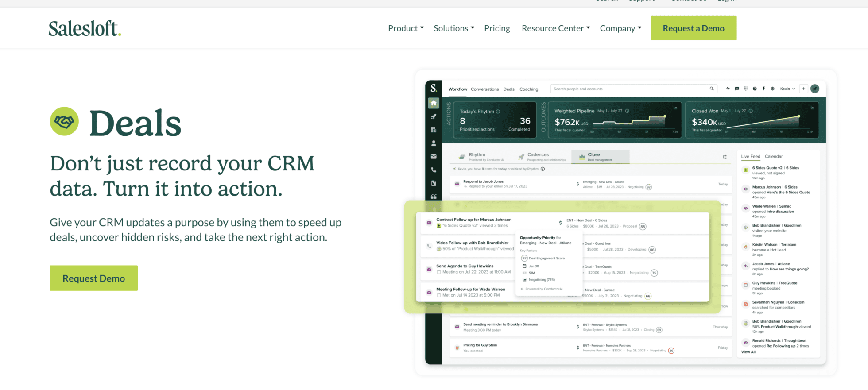Image resolution: width=868 pixels, height=390 pixels.
Task: Open the settings gear icon in toolbar
Action: pos(772,89)
